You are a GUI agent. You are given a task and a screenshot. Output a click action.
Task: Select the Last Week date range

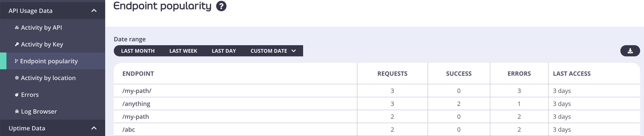[x=183, y=51]
